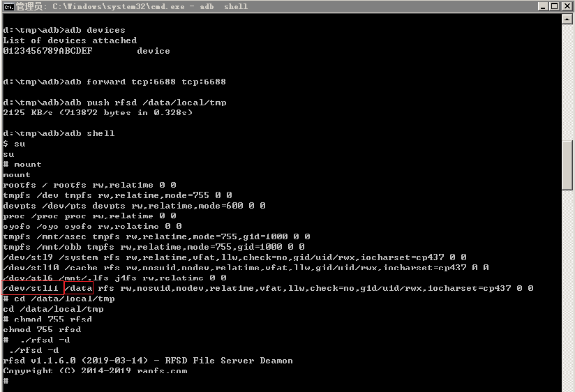This screenshot has width=575, height=392.
Task: Click the scrollbar up arrow
Action: coord(567,20)
